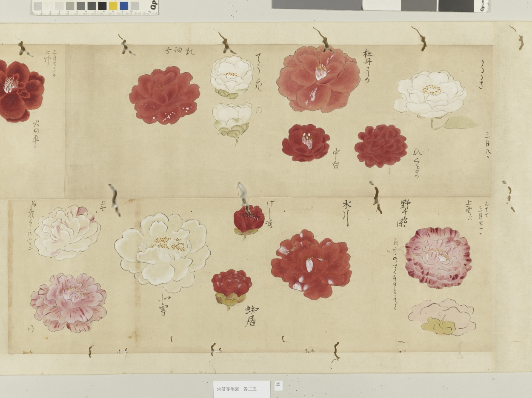Click the pale pink camellia with yellow-green calyx
The width and height of the screenshot is (532, 398).
click(x=442, y=317)
